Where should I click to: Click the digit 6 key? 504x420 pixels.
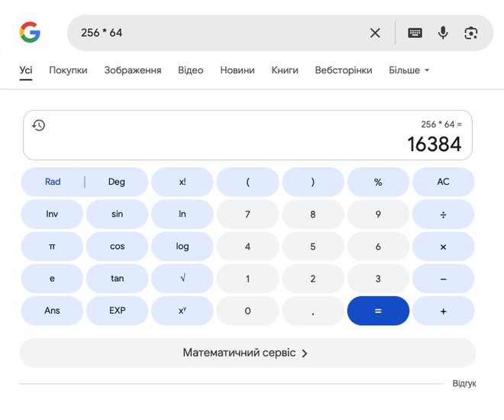pos(378,247)
